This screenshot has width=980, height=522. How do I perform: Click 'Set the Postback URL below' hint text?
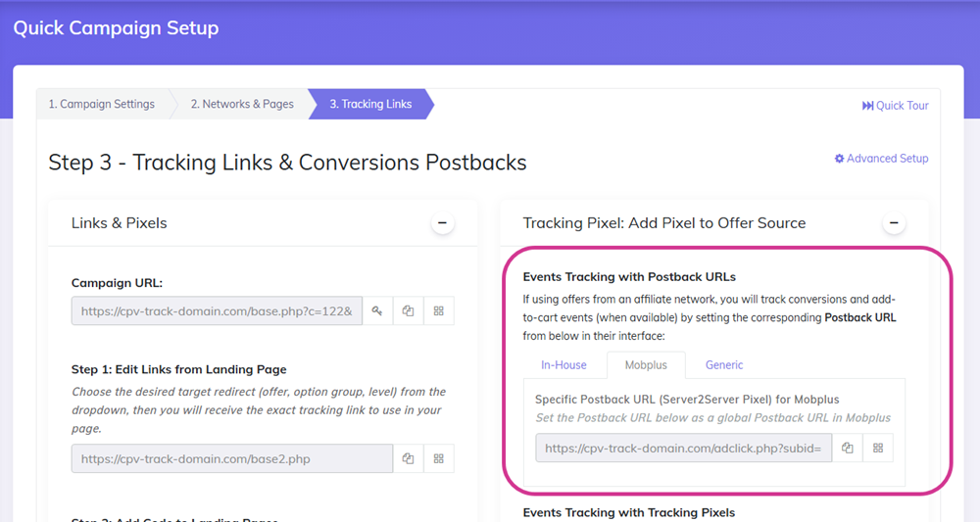coord(713,418)
